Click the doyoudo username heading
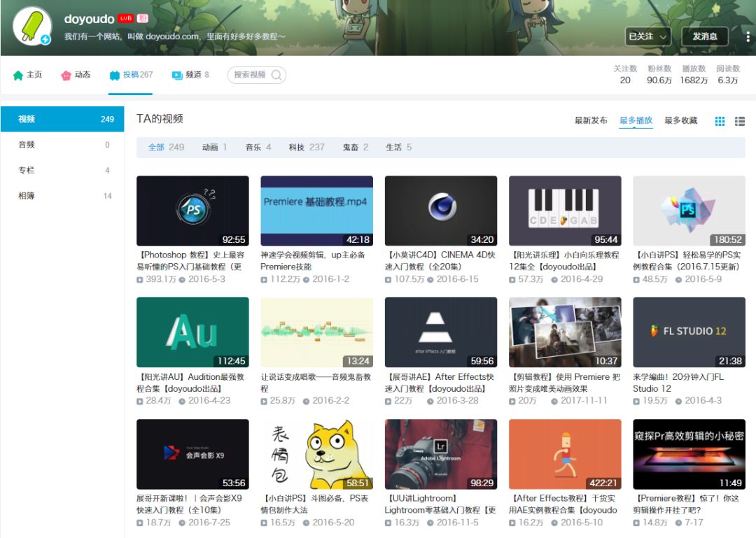Screen dimensions: 756x538 (x=89, y=19)
